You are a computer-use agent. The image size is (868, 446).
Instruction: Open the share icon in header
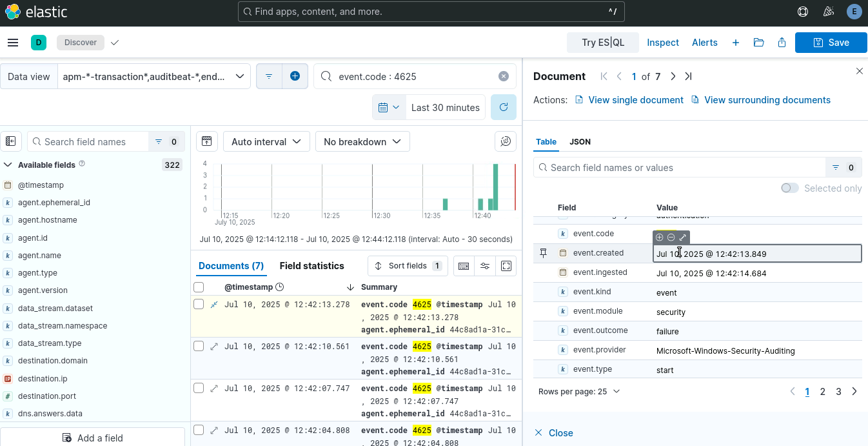coord(782,43)
